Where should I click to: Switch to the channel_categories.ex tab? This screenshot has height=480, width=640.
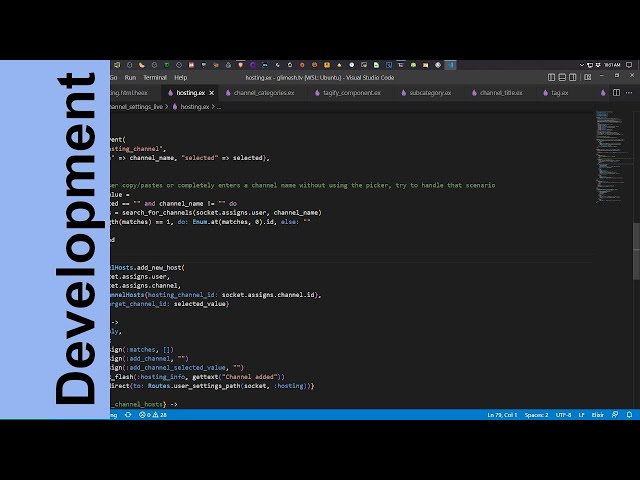point(264,93)
